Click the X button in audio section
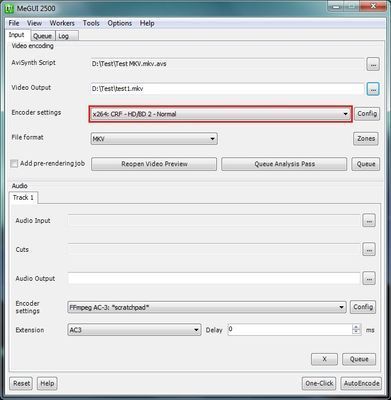 tap(324, 359)
